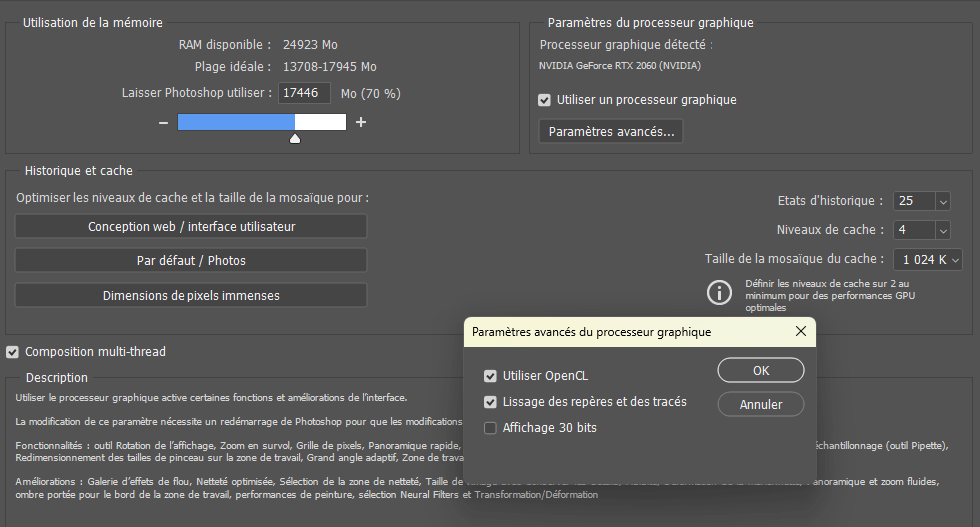Toggle the Composition multi-thread checkbox

click(12, 352)
